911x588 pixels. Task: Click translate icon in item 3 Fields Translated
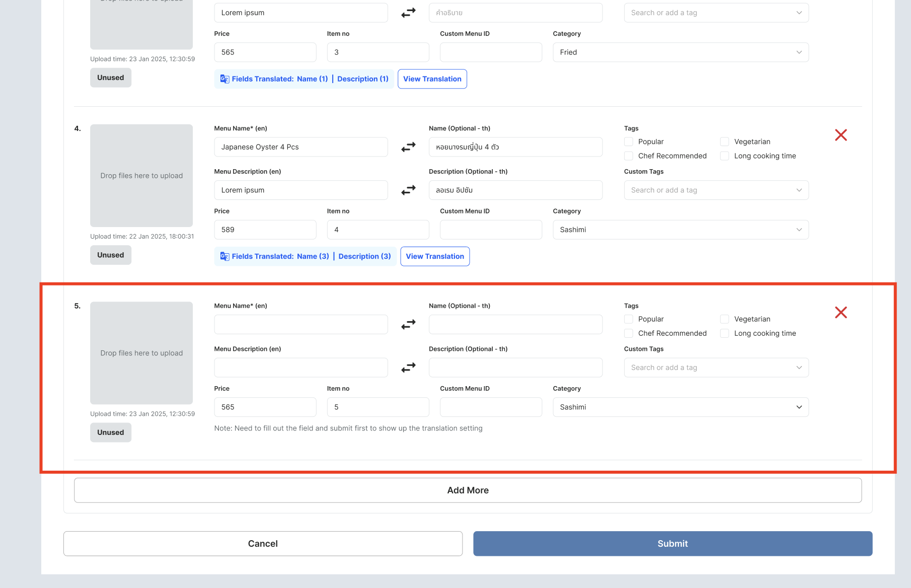pyautogui.click(x=224, y=79)
